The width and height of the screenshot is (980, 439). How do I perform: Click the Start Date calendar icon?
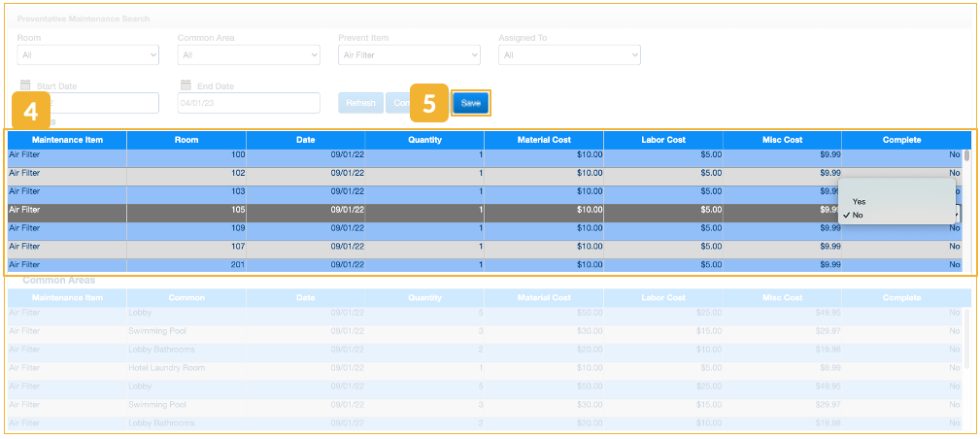point(25,85)
